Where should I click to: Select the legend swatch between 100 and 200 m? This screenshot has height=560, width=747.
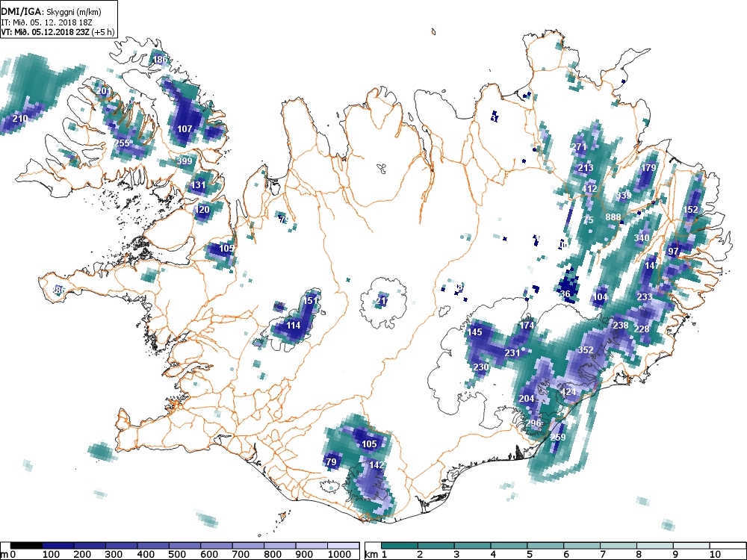coord(58,546)
